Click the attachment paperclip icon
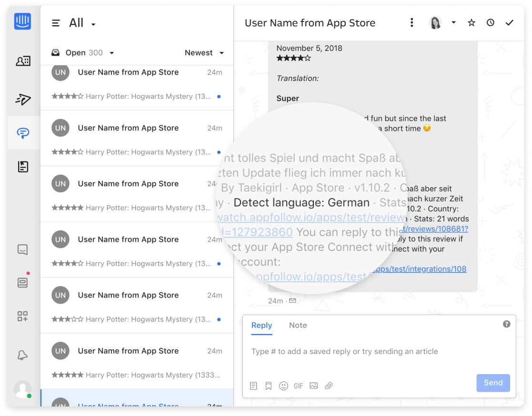Viewport: 532px width, 416px height. click(x=329, y=386)
